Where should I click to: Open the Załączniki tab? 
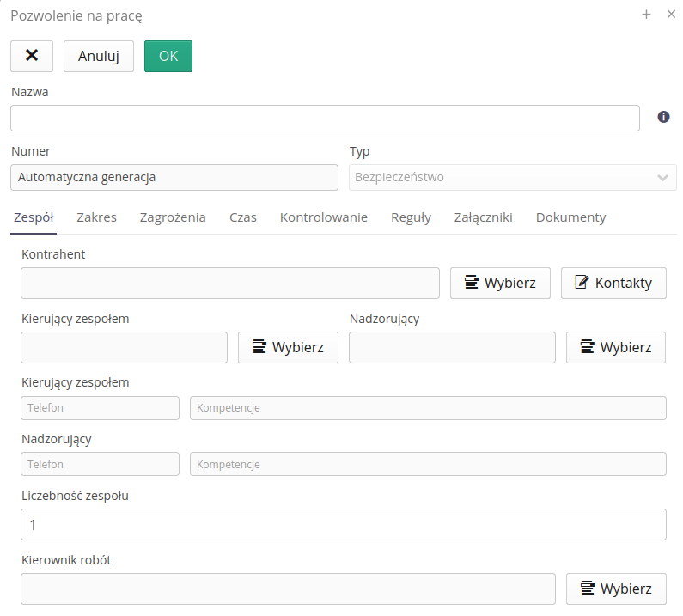coord(483,217)
